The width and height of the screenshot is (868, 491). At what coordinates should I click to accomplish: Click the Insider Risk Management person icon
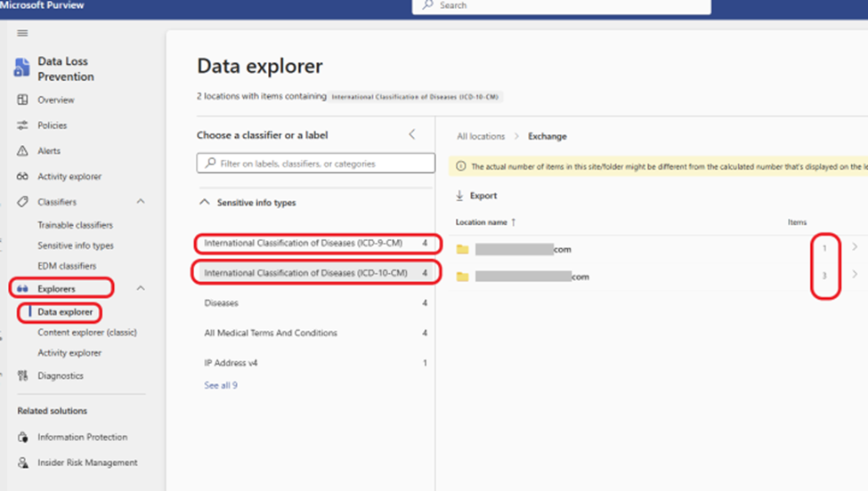coord(22,463)
